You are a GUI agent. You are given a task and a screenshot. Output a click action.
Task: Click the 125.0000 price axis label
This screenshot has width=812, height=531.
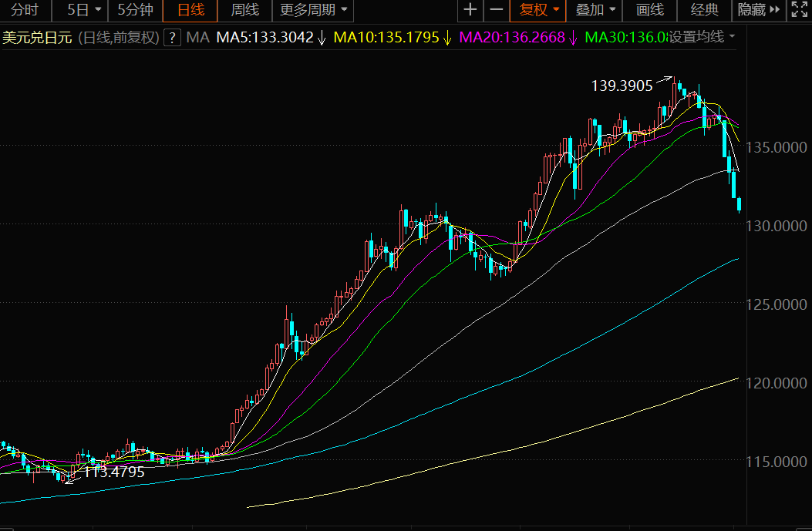(777, 304)
